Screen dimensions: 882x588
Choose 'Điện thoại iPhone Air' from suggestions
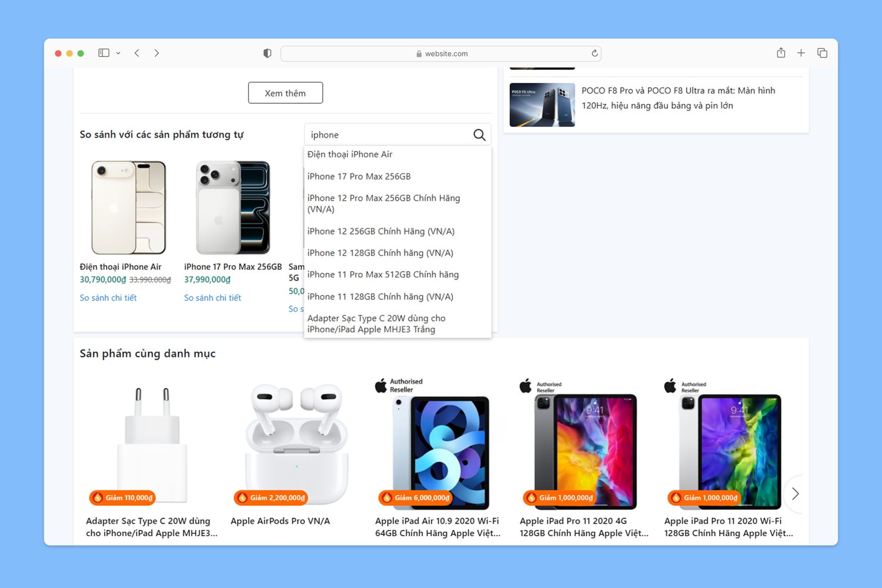click(x=350, y=154)
